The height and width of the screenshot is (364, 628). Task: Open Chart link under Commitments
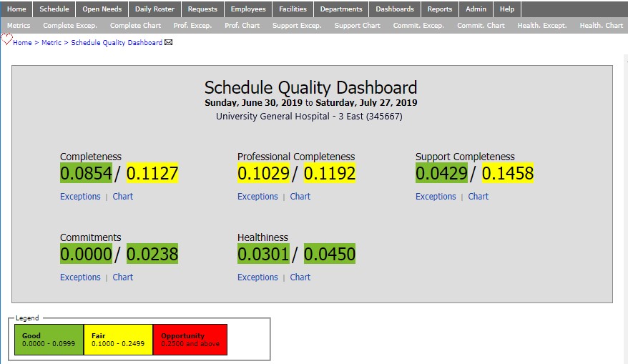pyautogui.click(x=123, y=277)
